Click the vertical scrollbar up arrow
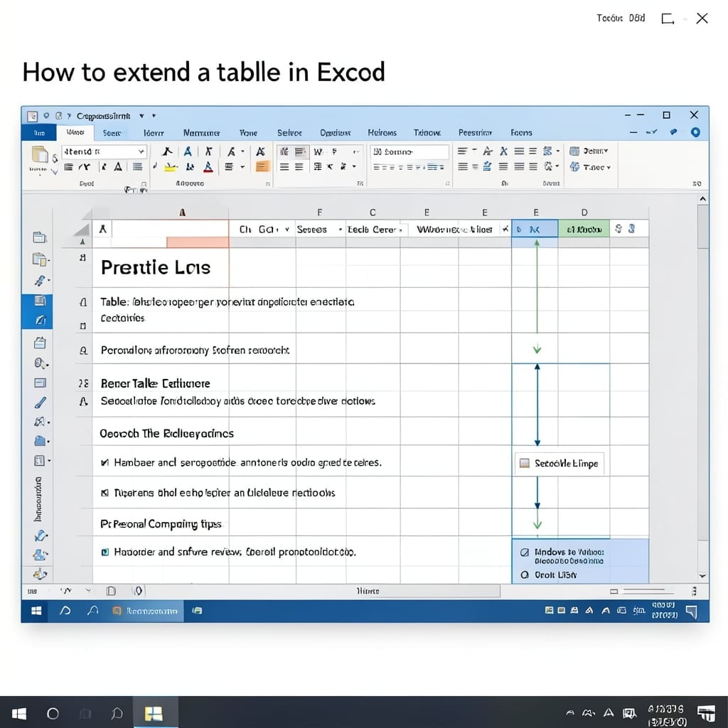Viewport: 728px width, 728px height. (703, 199)
